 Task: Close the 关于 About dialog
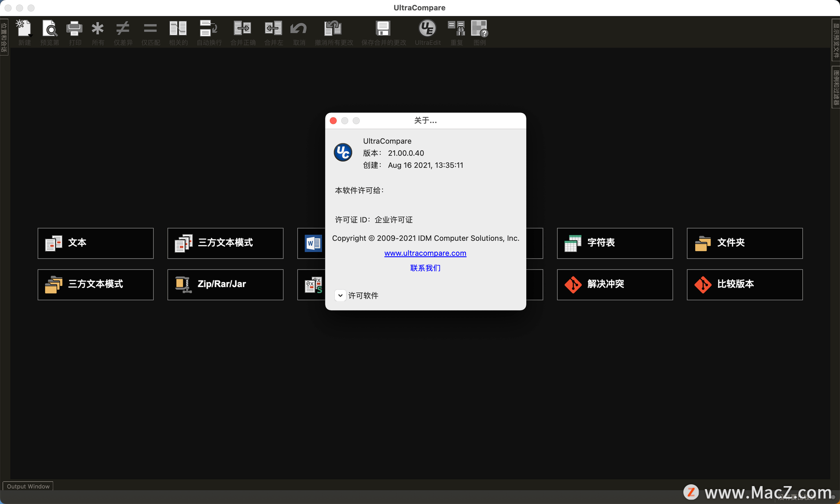pos(333,121)
